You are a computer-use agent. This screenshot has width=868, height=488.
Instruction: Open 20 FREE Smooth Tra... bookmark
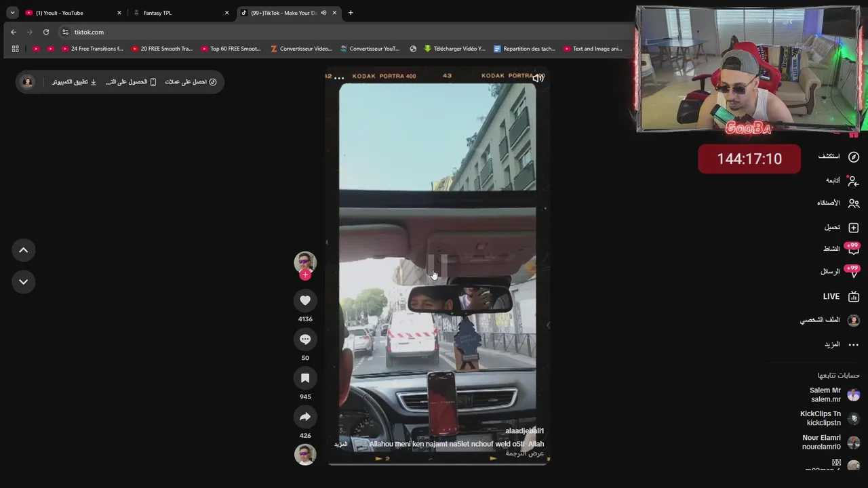[x=162, y=49]
